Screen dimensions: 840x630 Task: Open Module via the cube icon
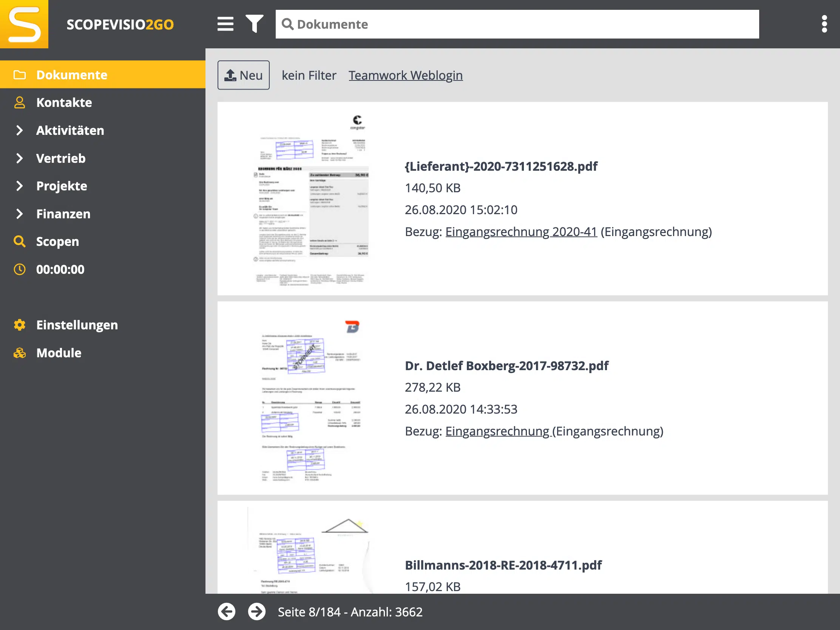20,353
